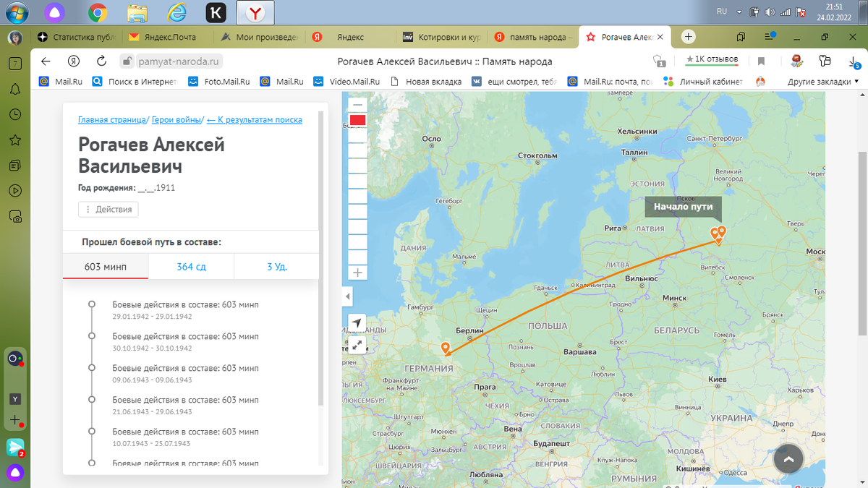Click the combat list panel scrollbar

[x=322, y=259]
